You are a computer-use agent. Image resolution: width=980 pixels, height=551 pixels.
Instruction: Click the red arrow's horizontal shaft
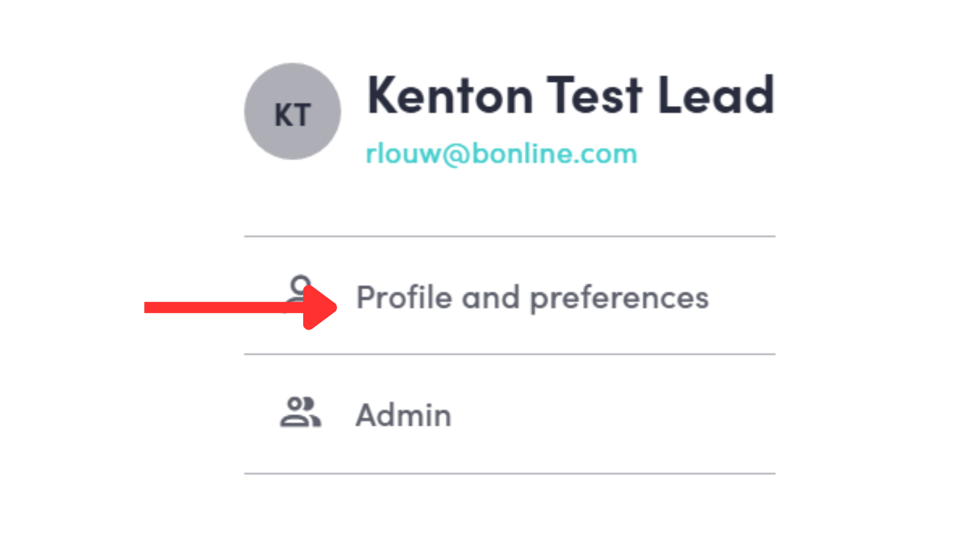219,307
